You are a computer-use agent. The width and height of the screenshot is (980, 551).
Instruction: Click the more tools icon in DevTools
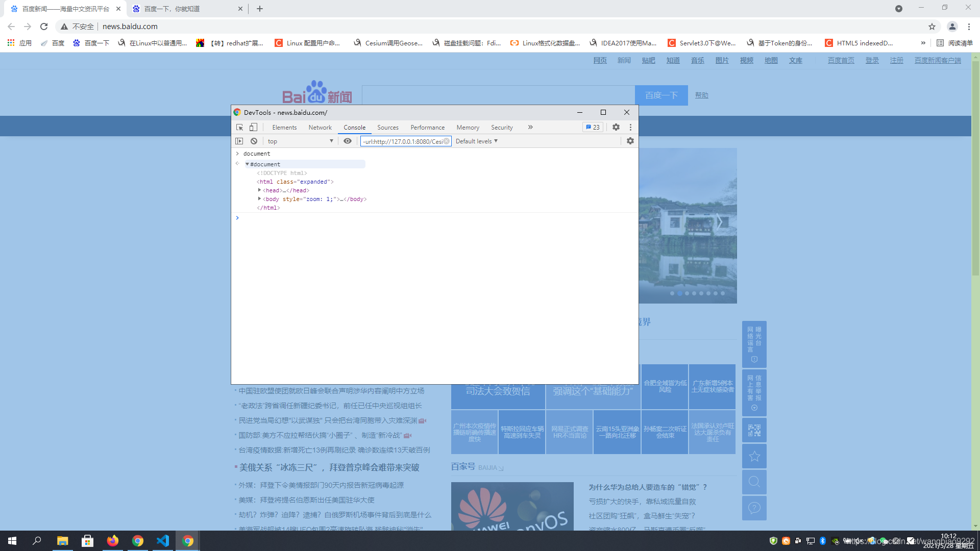point(531,127)
